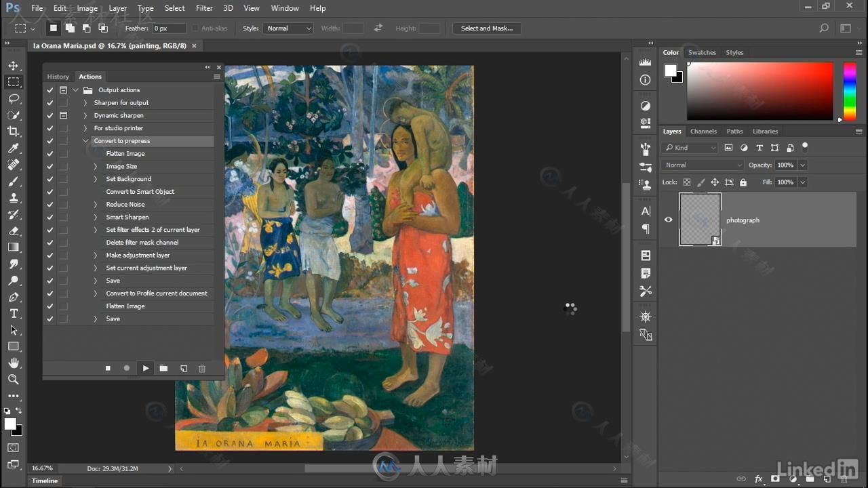The width and height of the screenshot is (868, 488).
Task: Create a new action
Action: pyautogui.click(x=183, y=368)
